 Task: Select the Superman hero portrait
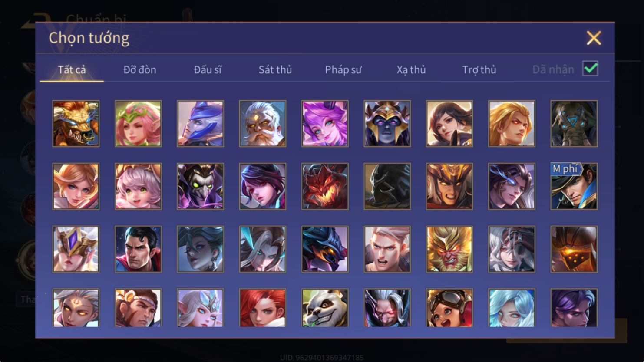pos(138,249)
